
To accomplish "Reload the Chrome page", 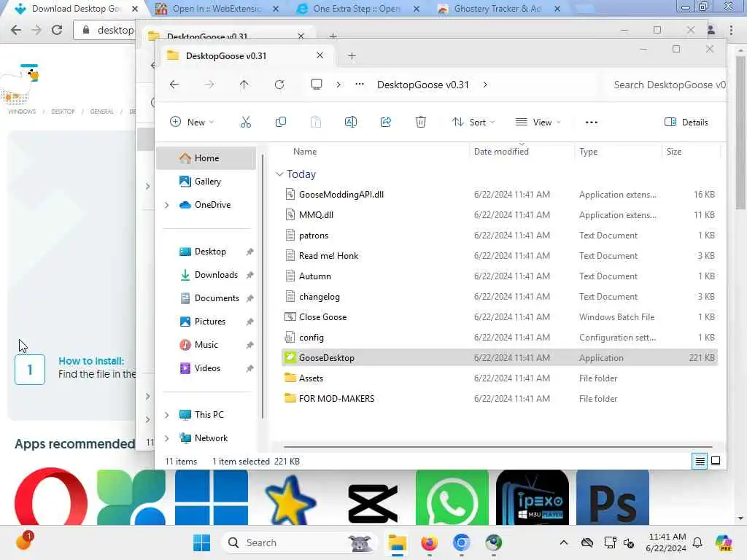I will pyautogui.click(x=57, y=30).
